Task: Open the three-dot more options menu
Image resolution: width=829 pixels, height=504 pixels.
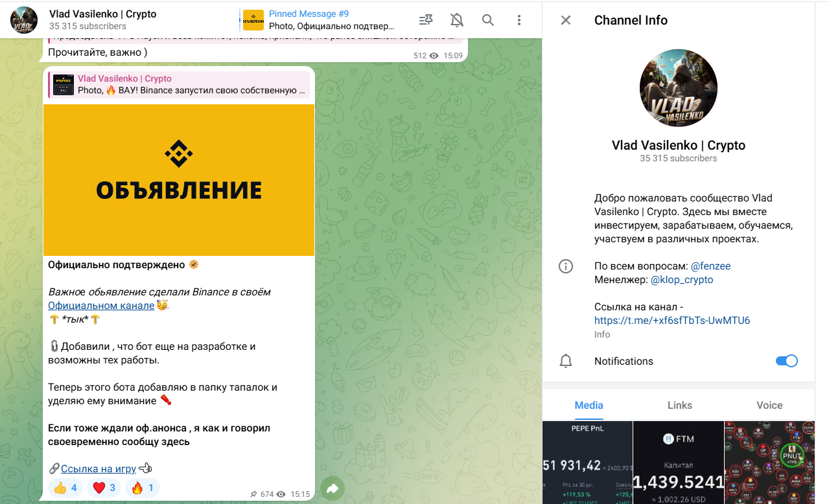Action: pyautogui.click(x=519, y=20)
